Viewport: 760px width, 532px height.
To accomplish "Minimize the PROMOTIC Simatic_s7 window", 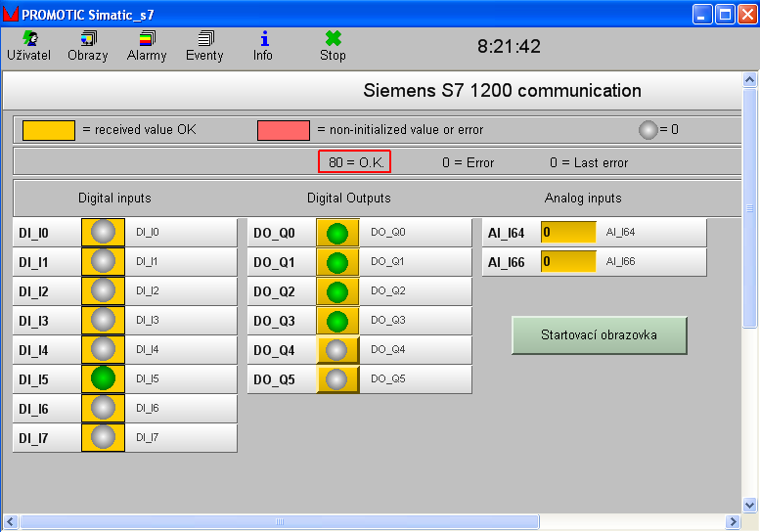I will tap(702, 14).
